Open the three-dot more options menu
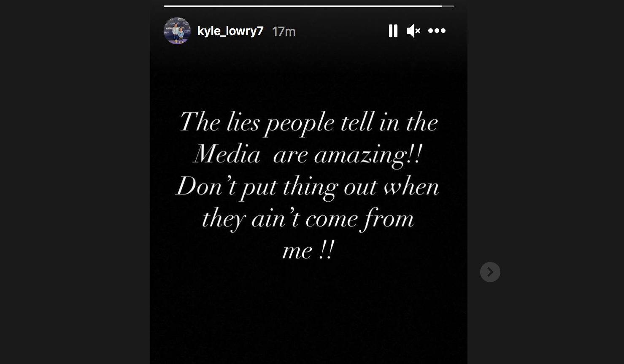Viewport: 624px width, 364px height. point(437,30)
